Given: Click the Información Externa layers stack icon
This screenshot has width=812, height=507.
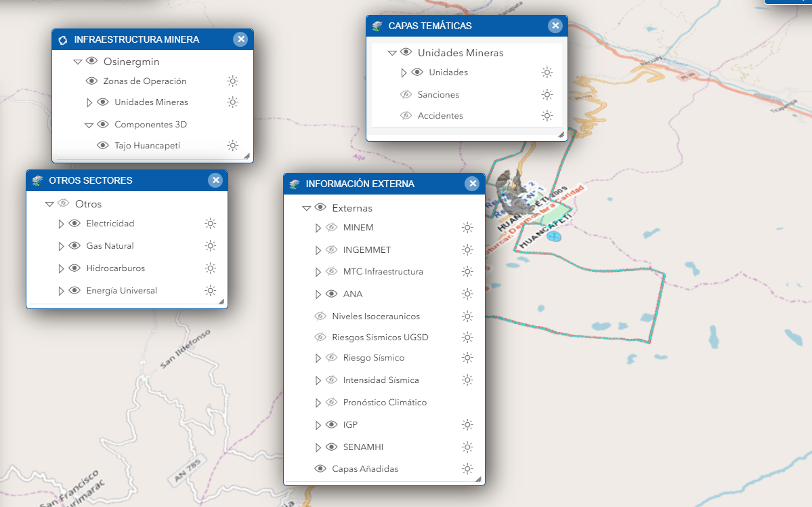Looking at the screenshot, I should click(295, 184).
